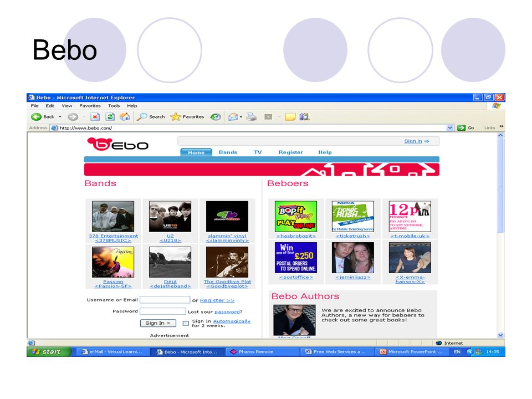This screenshot has height=399, width=532.
Task: Click the Bebo logo
Action: pyautogui.click(x=117, y=144)
